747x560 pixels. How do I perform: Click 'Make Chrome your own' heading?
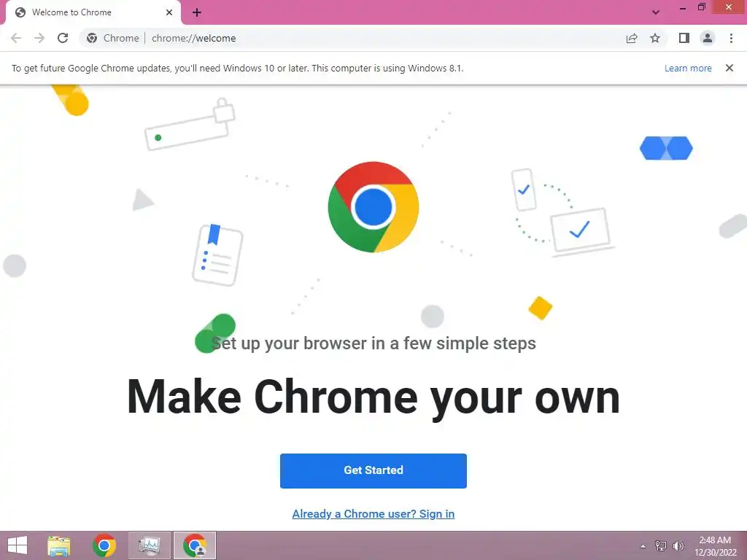[373, 397]
